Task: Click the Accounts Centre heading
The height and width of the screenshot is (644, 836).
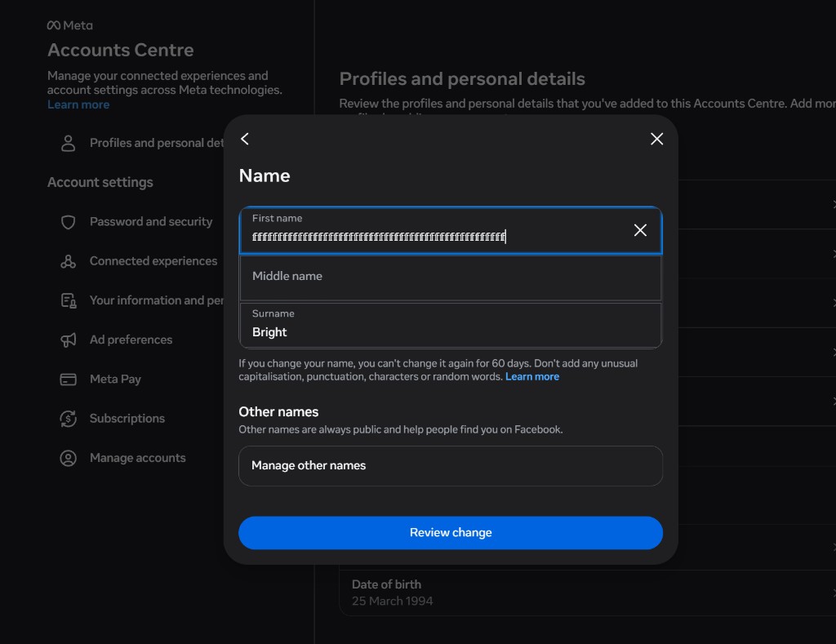Action: pyautogui.click(x=121, y=50)
